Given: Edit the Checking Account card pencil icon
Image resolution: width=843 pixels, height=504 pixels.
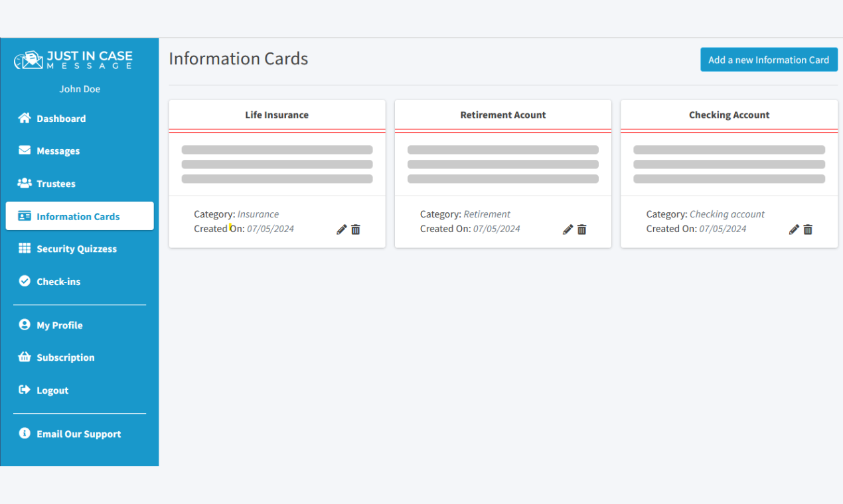Looking at the screenshot, I should coord(794,229).
